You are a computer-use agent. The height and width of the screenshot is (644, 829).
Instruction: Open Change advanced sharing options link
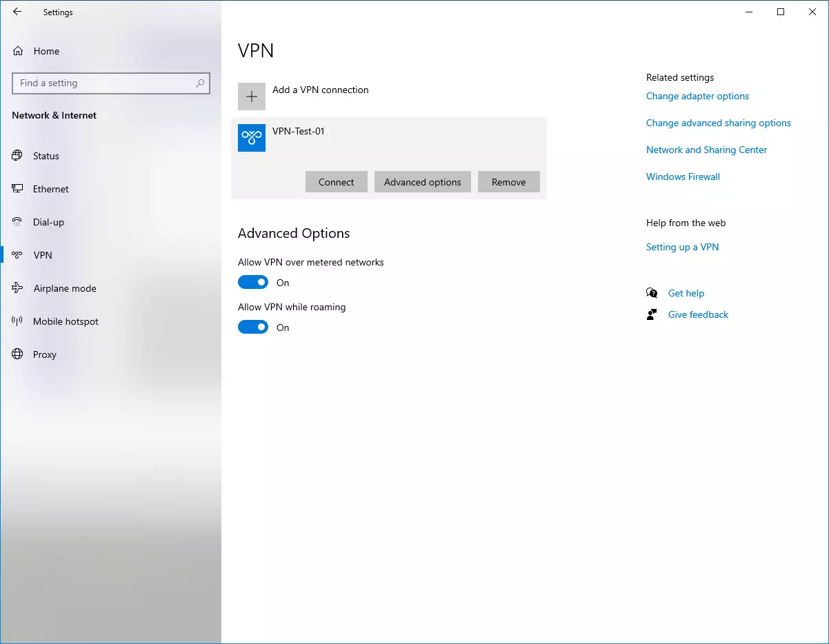pos(719,123)
